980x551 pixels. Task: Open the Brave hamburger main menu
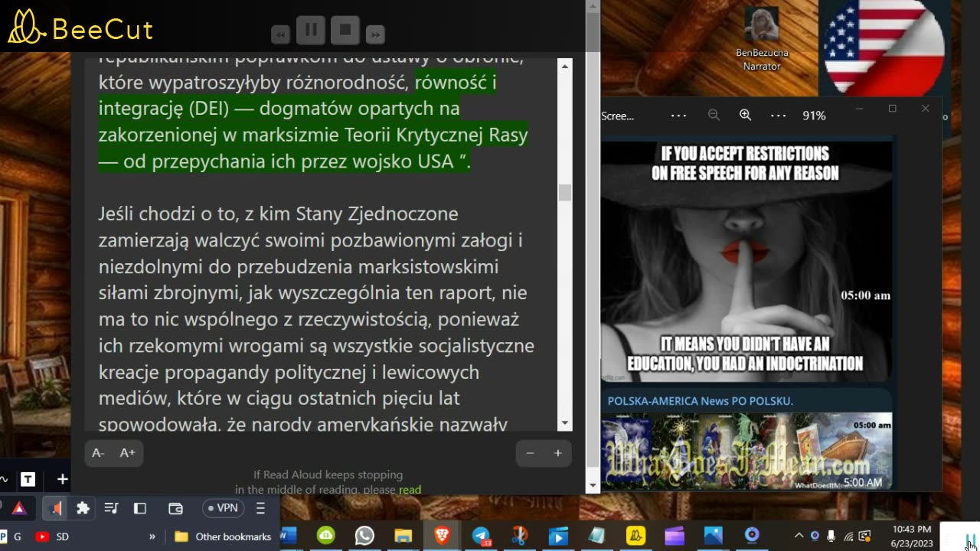tap(260, 508)
